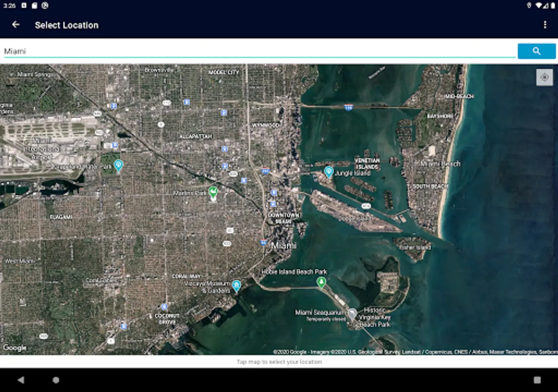
Task: Tap the back arrow in header
Action: (x=16, y=25)
